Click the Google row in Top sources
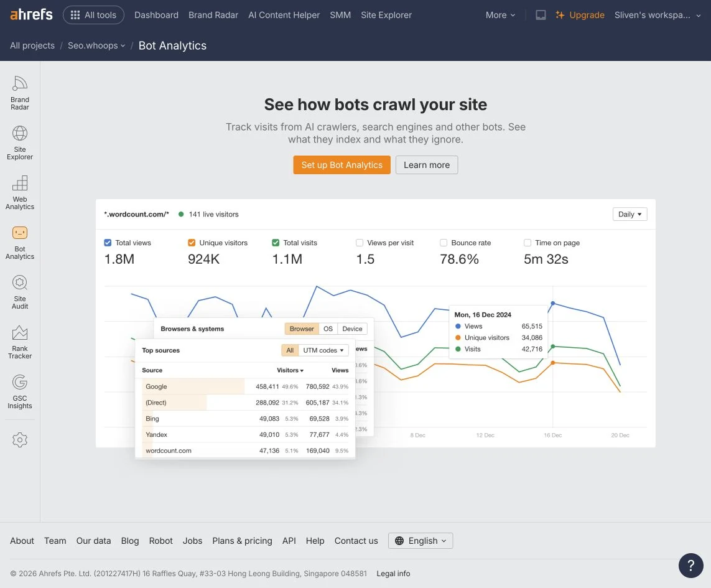This screenshot has width=711, height=588. (x=245, y=386)
